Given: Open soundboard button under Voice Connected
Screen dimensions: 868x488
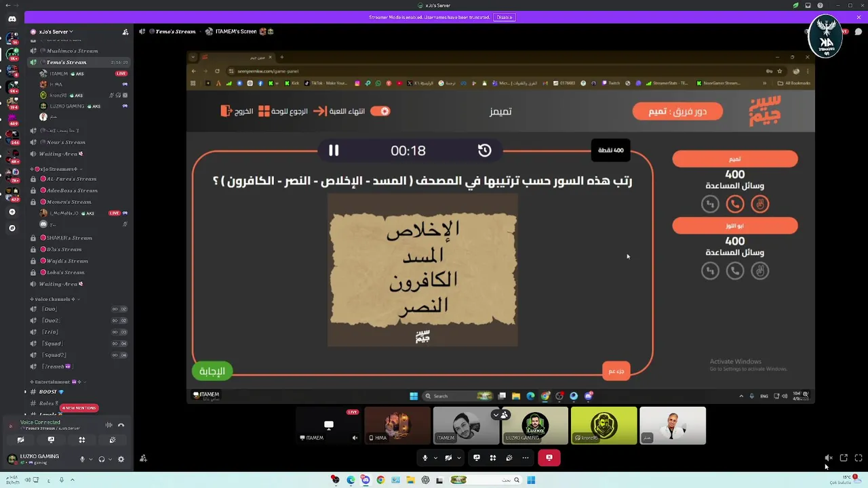Looking at the screenshot, I should 113,440.
